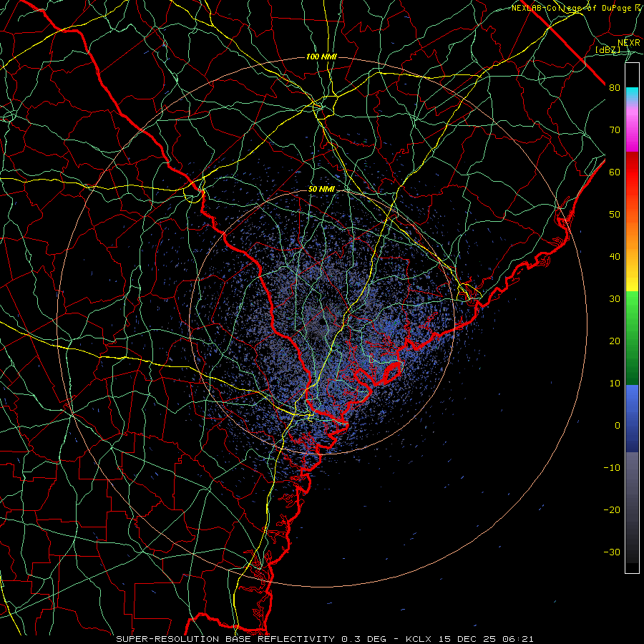The image size is (644, 644).
Task: Click the [dBZ] unit label
Action: tap(608, 50)
